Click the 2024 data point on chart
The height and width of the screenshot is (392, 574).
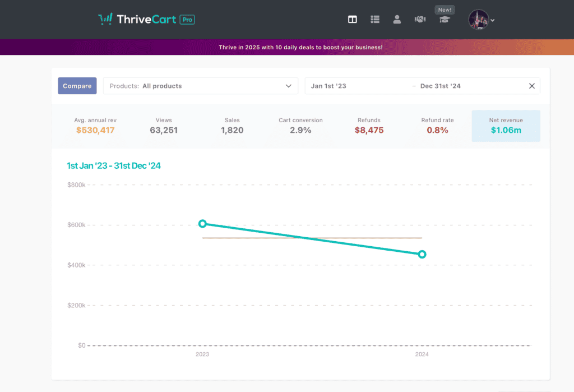[422, 254]
